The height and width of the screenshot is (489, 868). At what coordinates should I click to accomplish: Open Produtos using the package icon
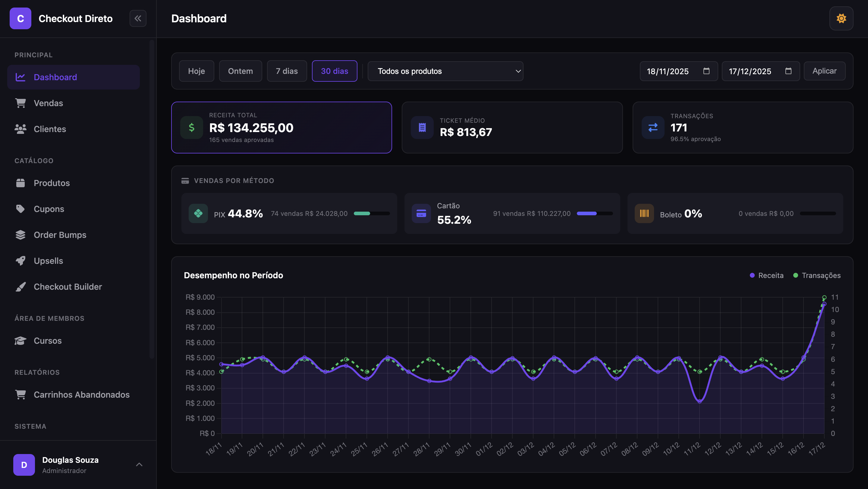20,183
